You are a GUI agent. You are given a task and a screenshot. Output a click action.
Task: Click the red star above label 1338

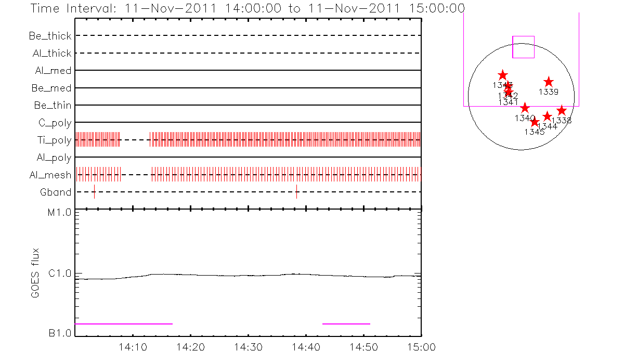(562, 110)
